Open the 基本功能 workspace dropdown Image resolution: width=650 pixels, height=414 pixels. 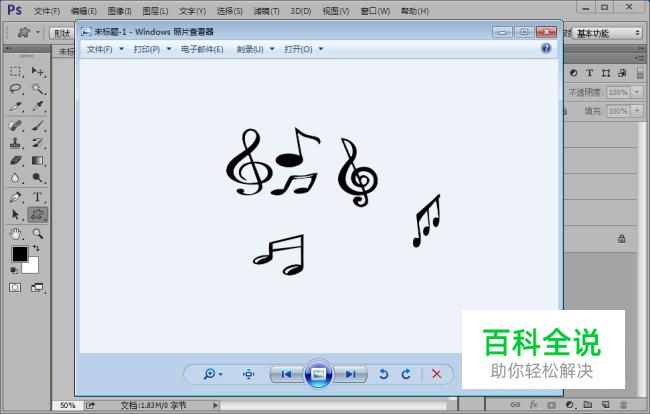(x=608, y=33)
